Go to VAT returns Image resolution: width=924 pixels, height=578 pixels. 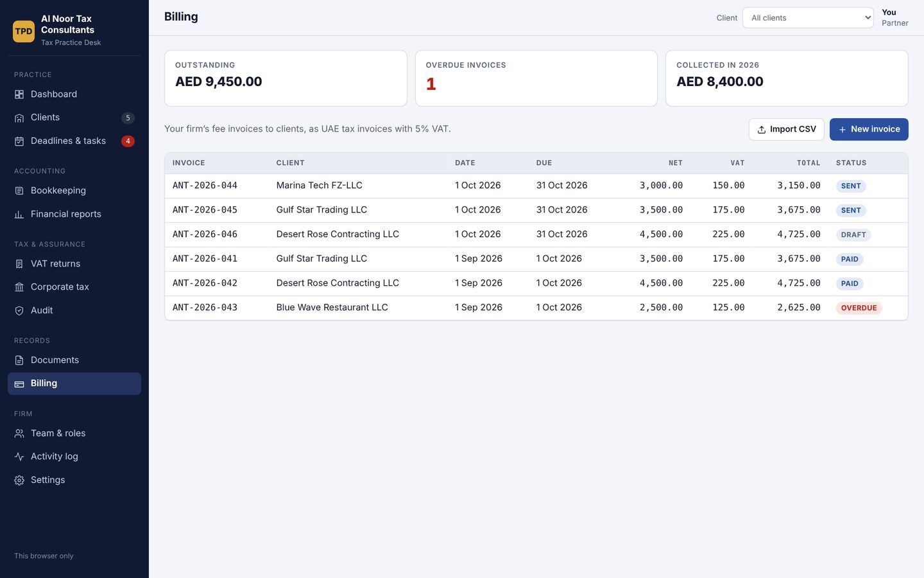(x=74, y=264)
